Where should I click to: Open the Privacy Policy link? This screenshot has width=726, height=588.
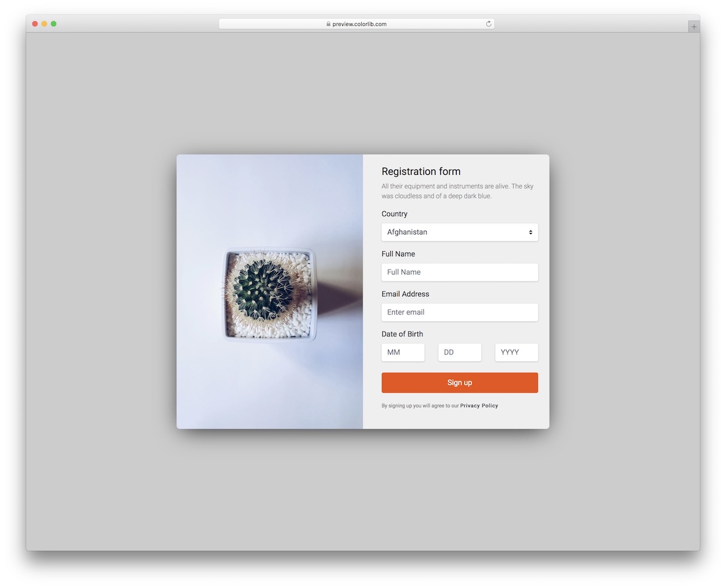[x=479, y=405]
